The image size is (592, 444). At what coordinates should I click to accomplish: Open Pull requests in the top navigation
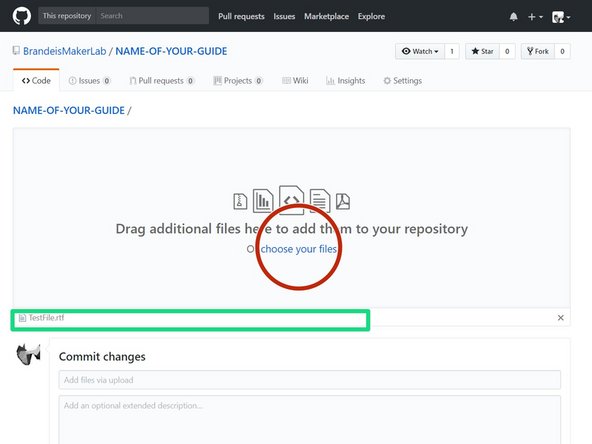coord(241,16)
